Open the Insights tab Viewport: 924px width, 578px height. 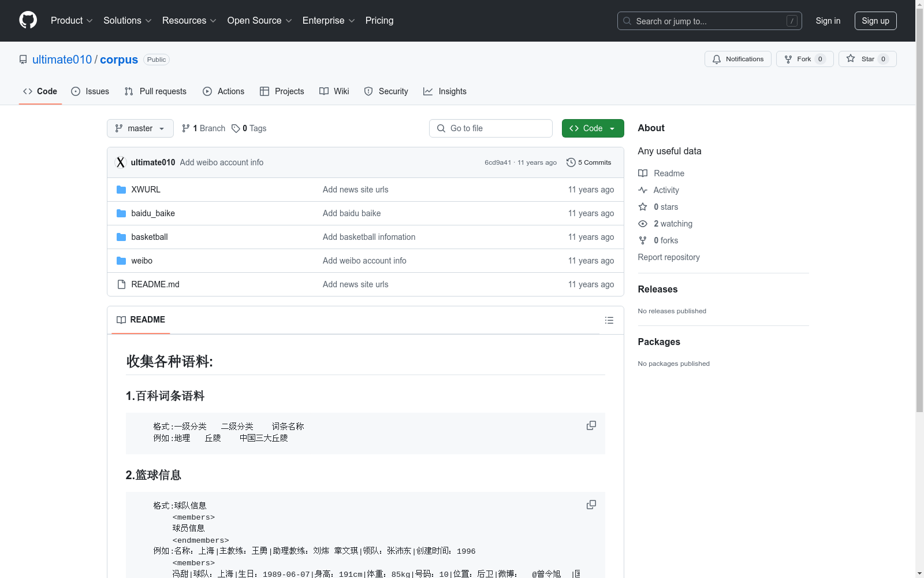(445, 91)
